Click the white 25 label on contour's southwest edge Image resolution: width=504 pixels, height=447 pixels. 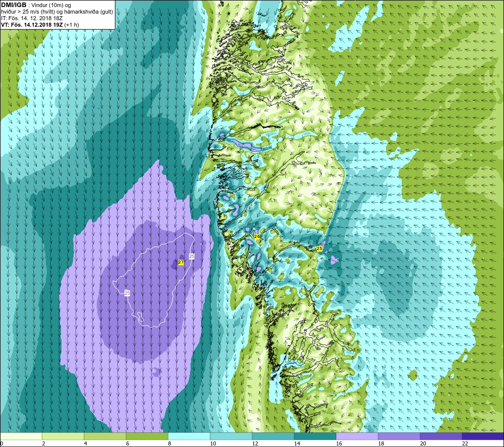(128, 293)
